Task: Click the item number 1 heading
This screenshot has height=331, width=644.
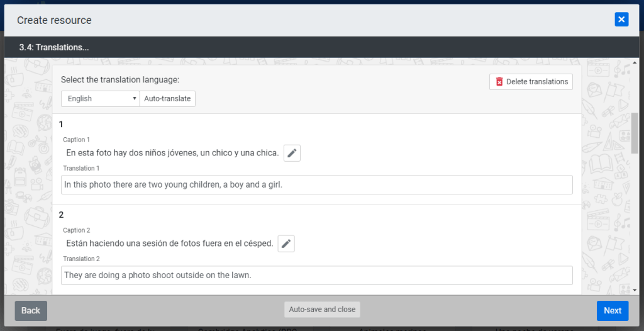Action: tap(61, 125)
